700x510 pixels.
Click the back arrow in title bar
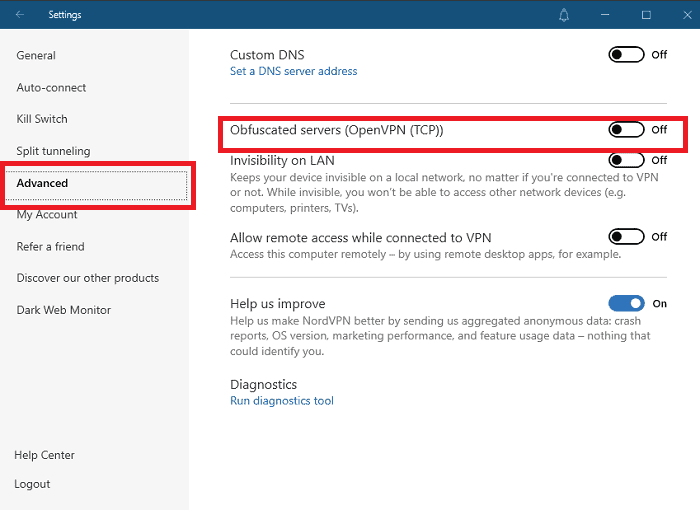(x=21, y=15)
